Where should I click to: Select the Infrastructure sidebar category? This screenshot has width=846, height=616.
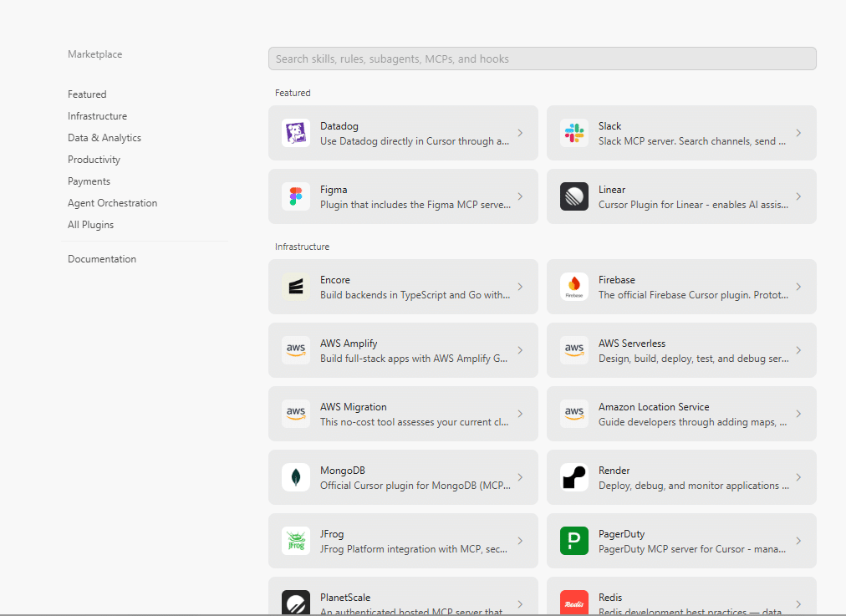click(97, 116)
